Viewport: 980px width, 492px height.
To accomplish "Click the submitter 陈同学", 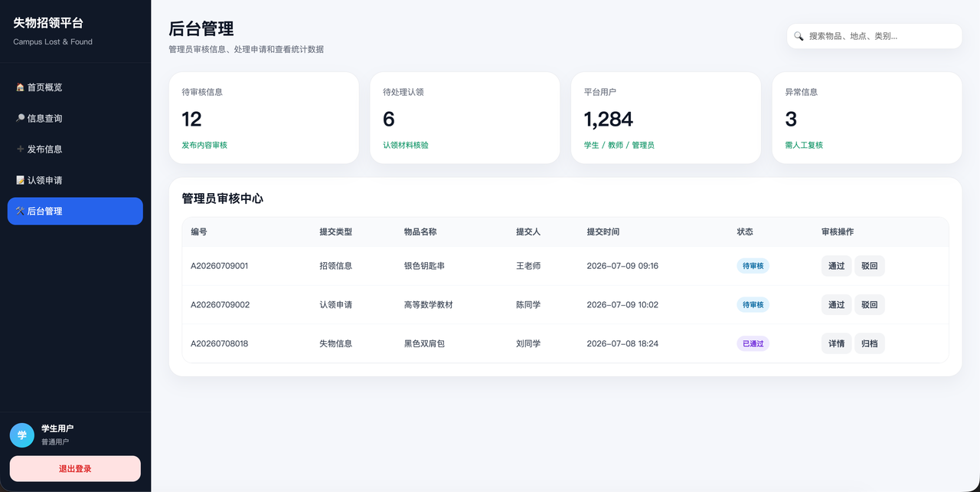I will 528,304.
